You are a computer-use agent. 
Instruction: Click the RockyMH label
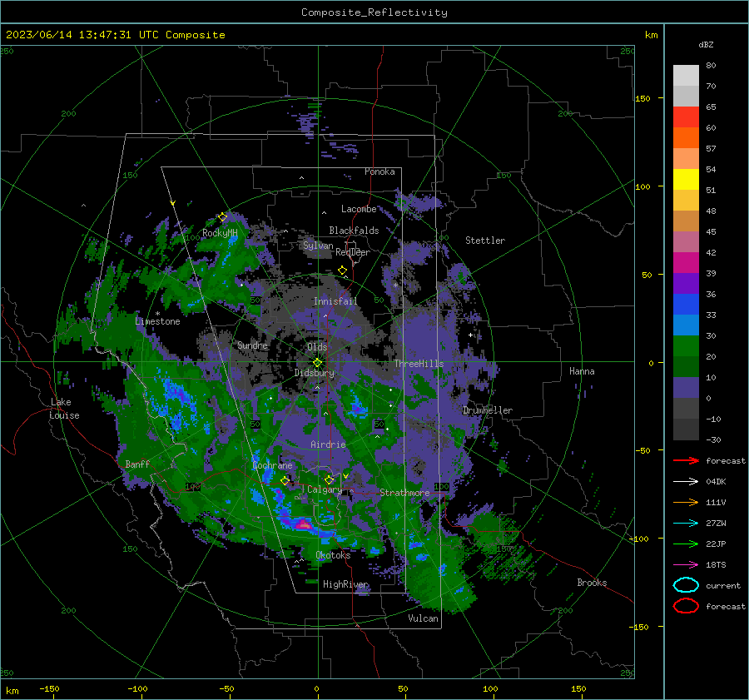coord(220,233)
